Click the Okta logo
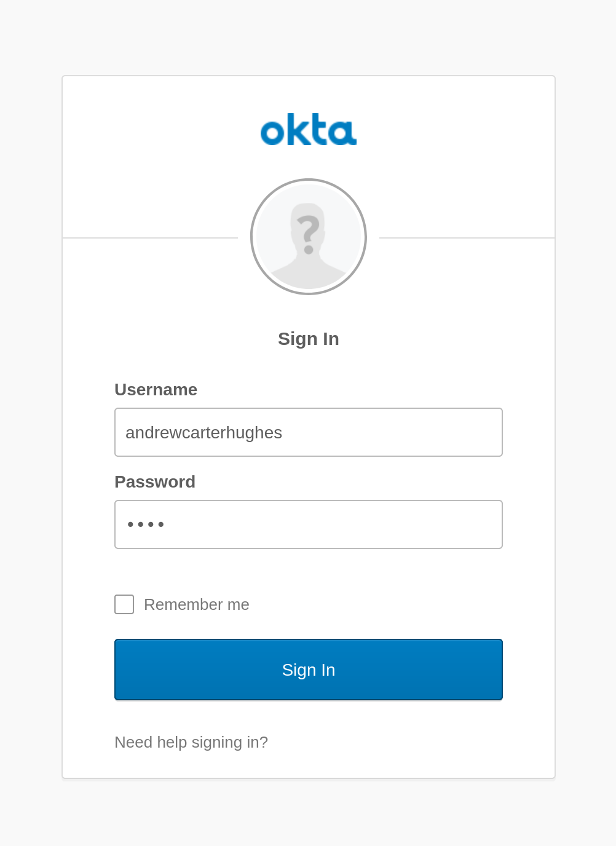The image size is (616, 846). (309, 130)
